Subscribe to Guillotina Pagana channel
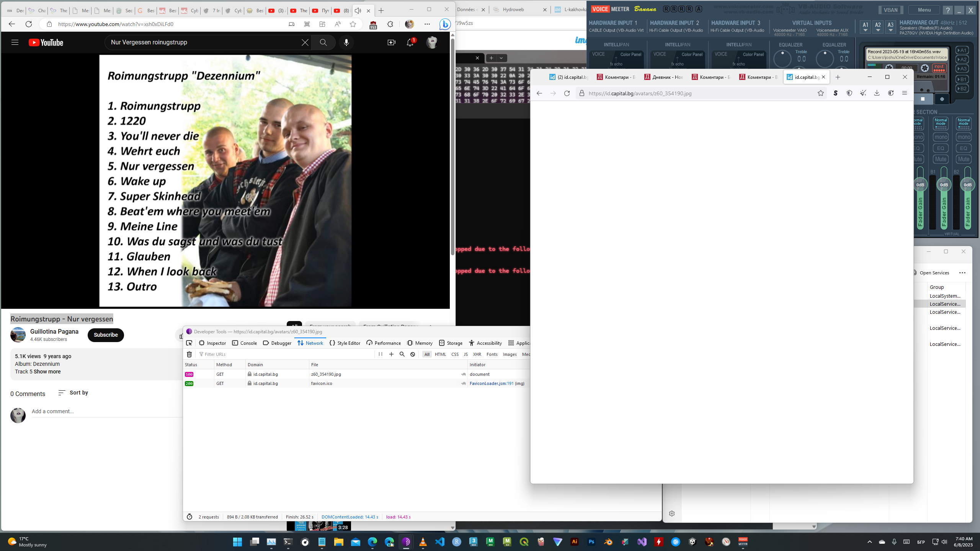The height and width of the screenshot is (551, 980). (106, 335)
